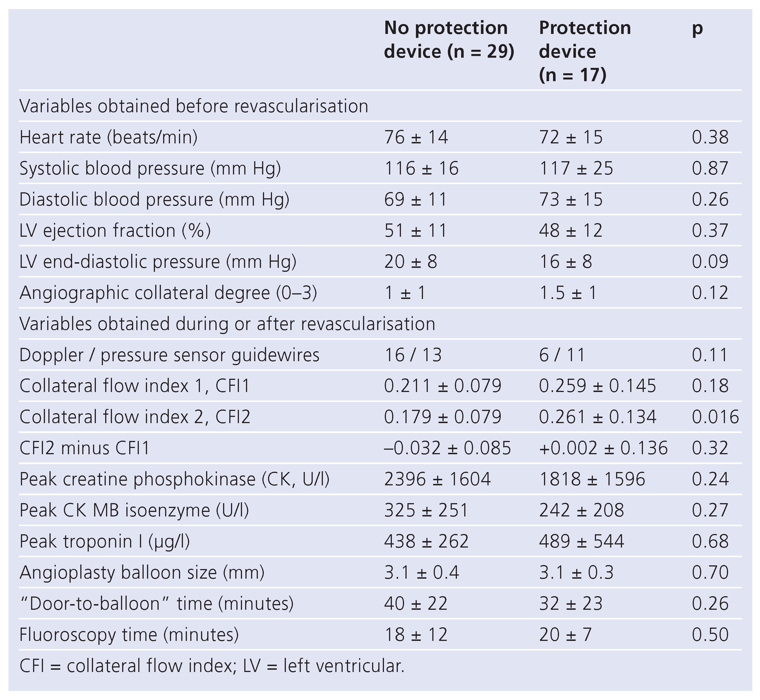This screenshot has width=760, height=700.
Task: Click the LV end-diastolic pressure value 20 ± 8
Action: 411,262
